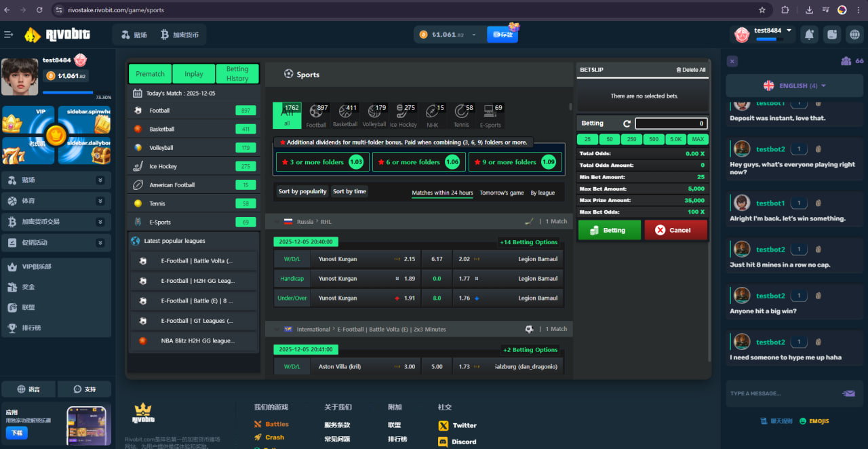The width and height of the screenshot is (868, 449).
Task: Select Tomorrow's game filter
Action: click(501, 193)
